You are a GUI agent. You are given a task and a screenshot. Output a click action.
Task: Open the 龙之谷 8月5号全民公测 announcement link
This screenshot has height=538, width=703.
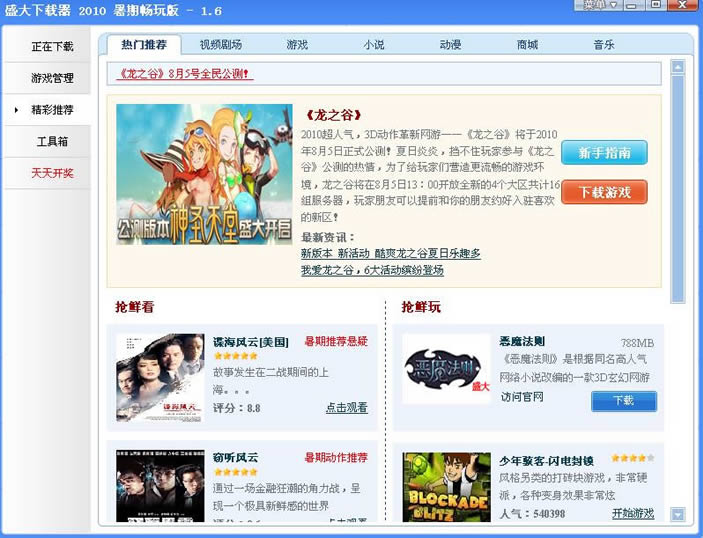(185, 74)
